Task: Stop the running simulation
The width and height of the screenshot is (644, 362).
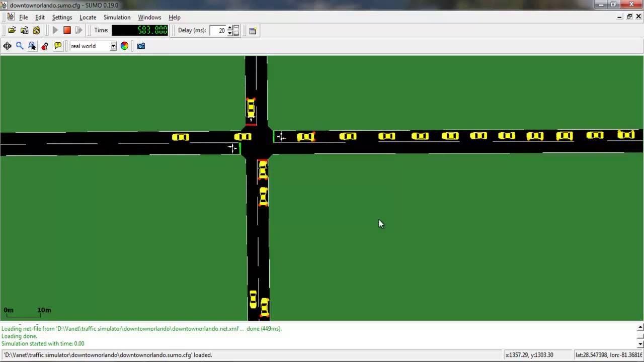Action: (67, 31)
